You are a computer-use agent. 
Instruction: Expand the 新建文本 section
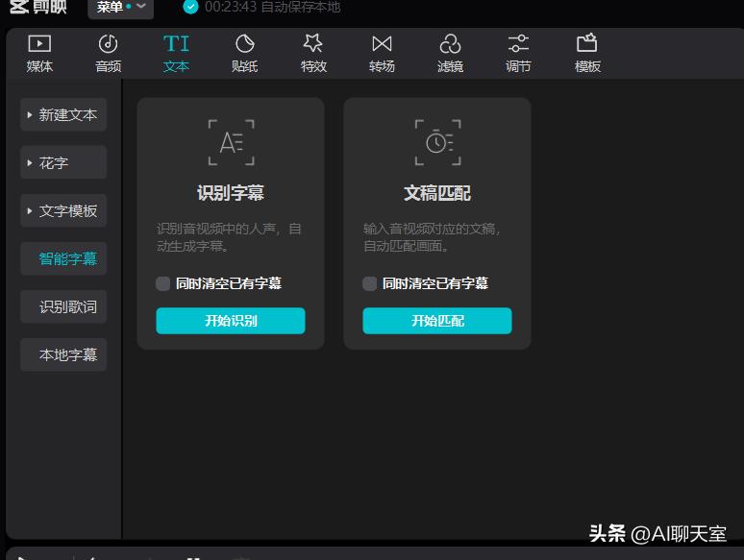coord(63,114)
